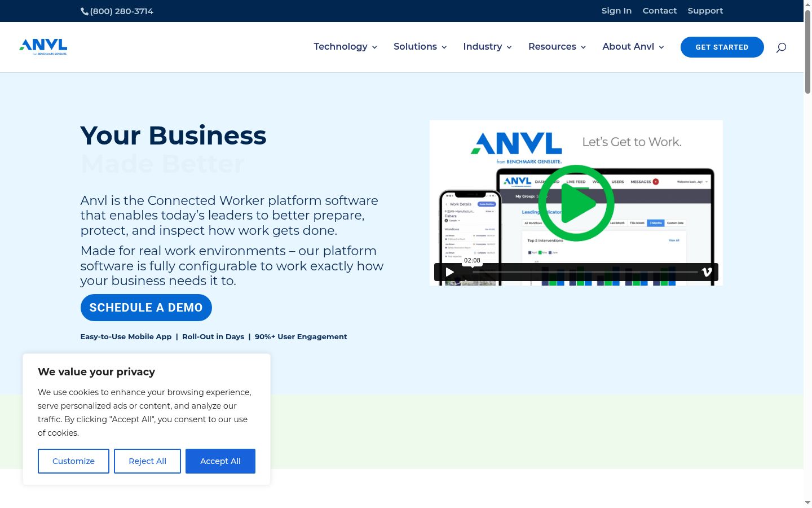This screenshot has height=508, width=812.
Task: Expand the Industry menu chevron
Action: tap(509, 47)
